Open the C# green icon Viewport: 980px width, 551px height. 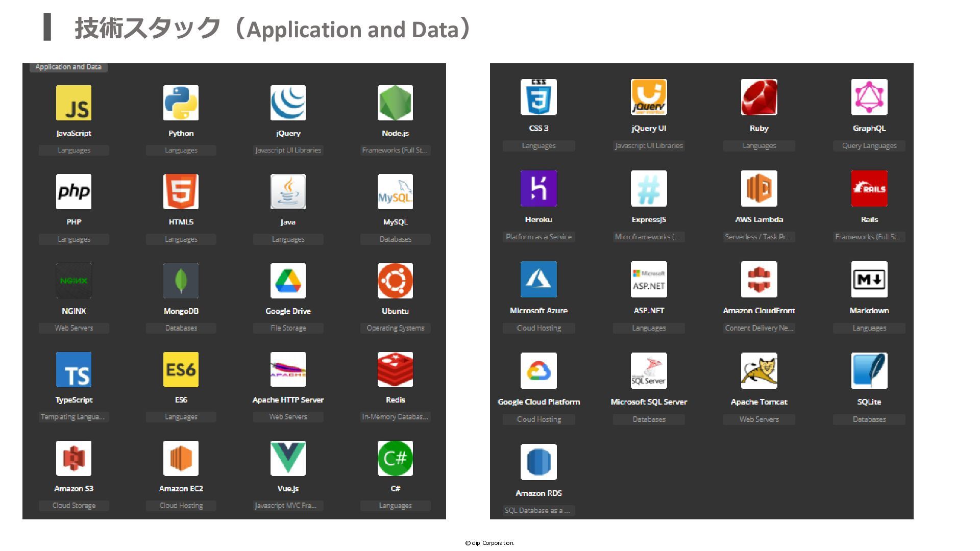pos(395,458)
